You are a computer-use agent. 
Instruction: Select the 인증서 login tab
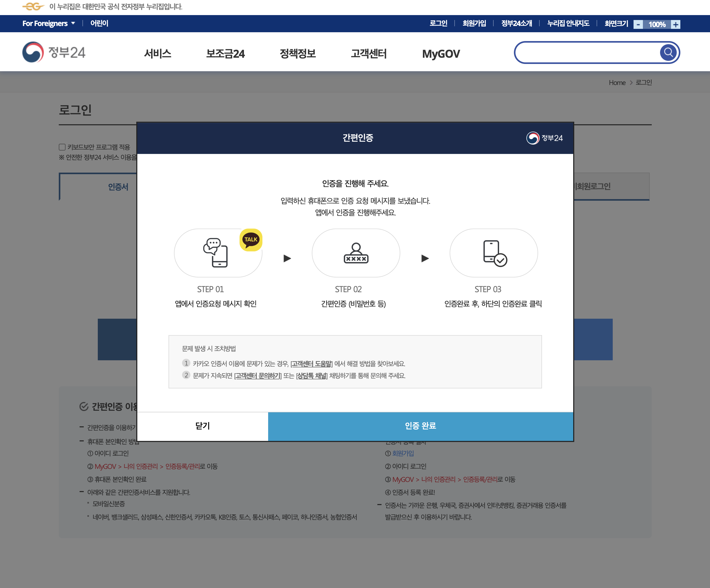pyautogui.click(x=118, y=187)
